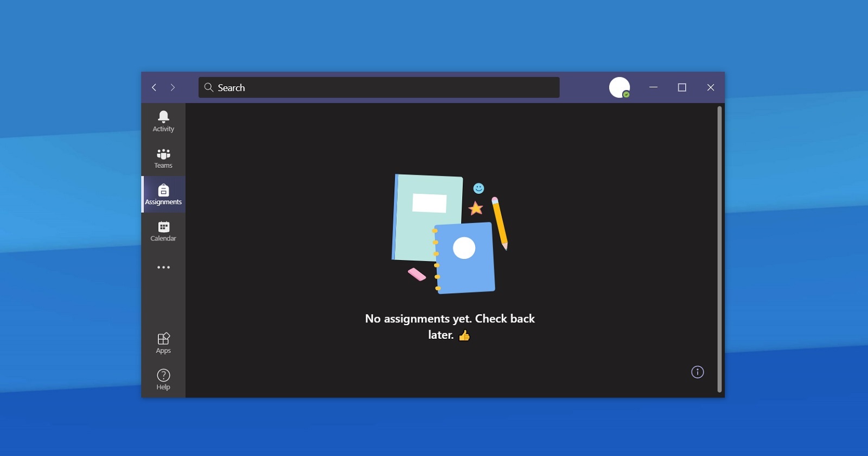Image resolution: width=868 pixels, height=456 pixels.
Task: Show more apps via the ellipsis icon
Action: coord(163,267)
